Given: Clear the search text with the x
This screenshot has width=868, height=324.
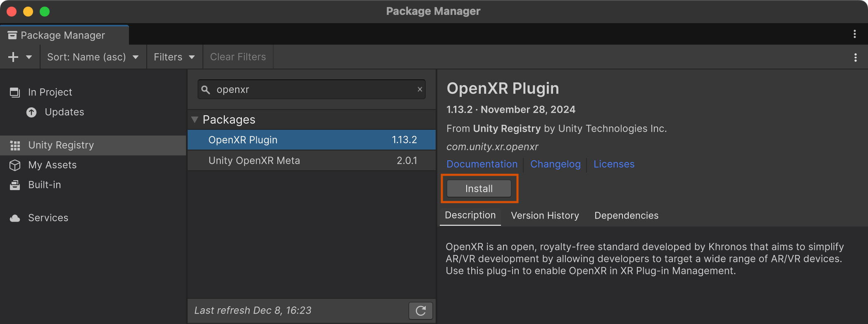Looking at the screenshot, I should [x=420, y=89].
